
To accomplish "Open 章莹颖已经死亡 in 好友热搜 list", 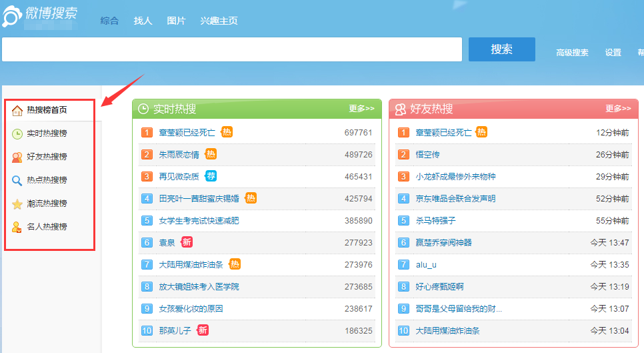I will click(443, 133).
